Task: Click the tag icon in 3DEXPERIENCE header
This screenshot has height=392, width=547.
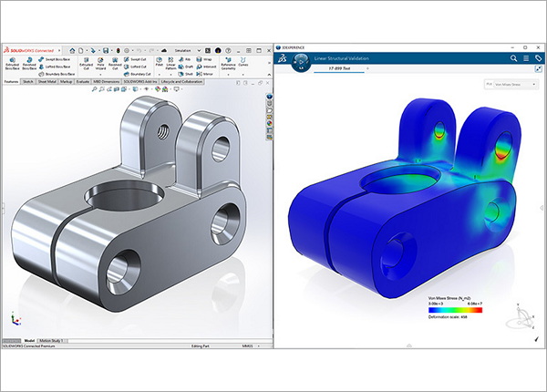Action: pos(538,58)
